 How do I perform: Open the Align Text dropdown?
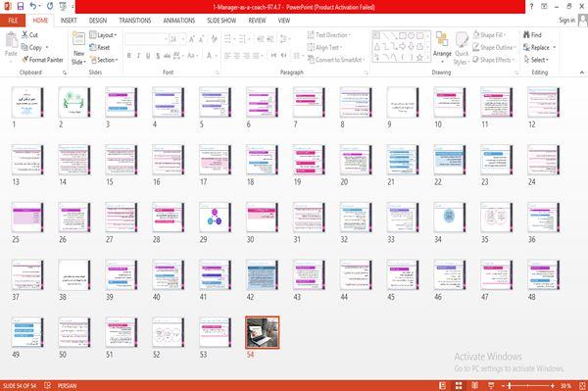pyautogui.click(x=324, y=47)
